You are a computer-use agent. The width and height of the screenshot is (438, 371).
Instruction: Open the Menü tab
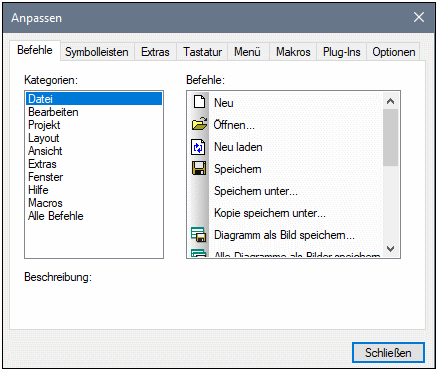tap(247, 52)
